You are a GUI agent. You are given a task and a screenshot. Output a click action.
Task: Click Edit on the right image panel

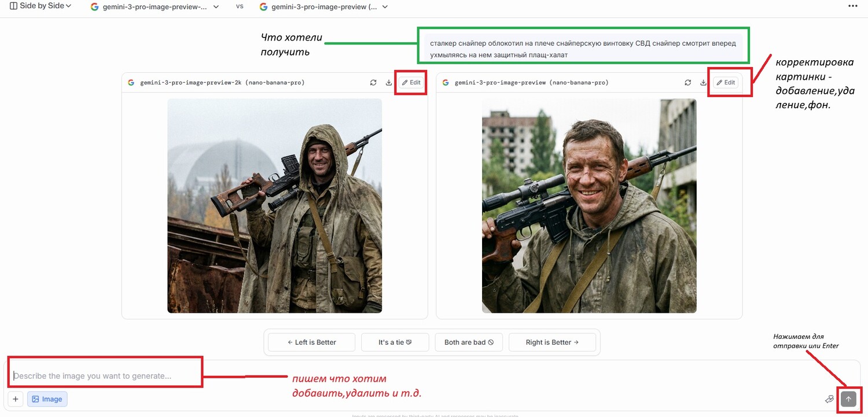(726, 83)
